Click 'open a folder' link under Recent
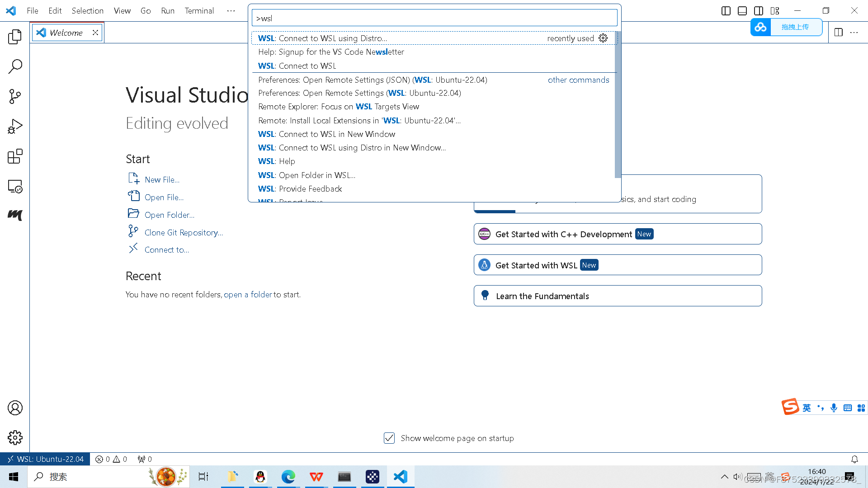Viewport: 868px width, 488px height. tap(248, 295)
